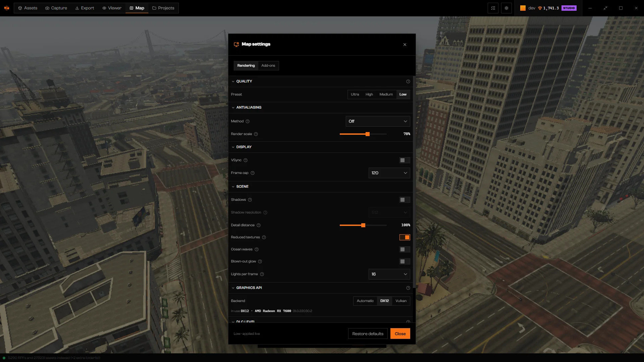The width and height of the screenshot is (644, 362).
Task: Enable the Blown-out glow toggle
Action: pos(405,261)
